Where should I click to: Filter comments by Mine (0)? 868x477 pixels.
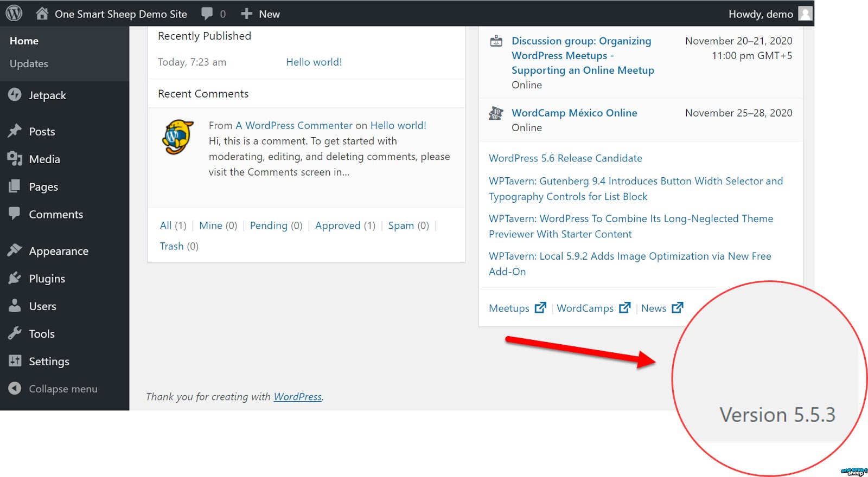[x=218, y=225]
